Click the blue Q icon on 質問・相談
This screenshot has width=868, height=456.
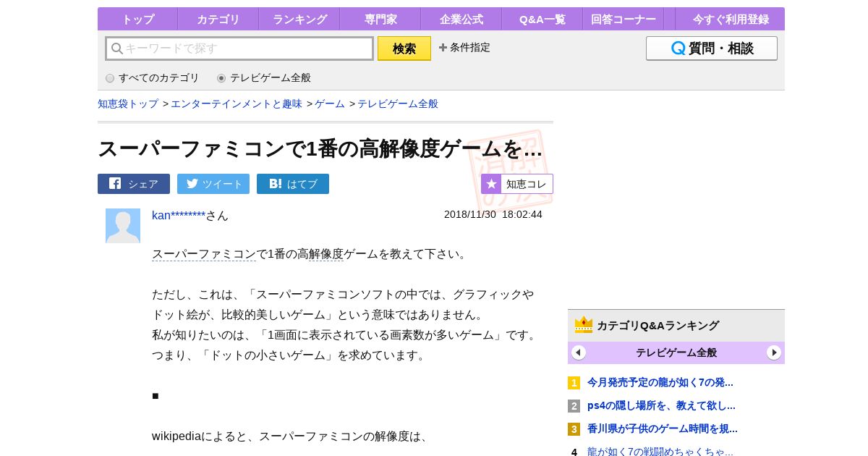(678, 48)
